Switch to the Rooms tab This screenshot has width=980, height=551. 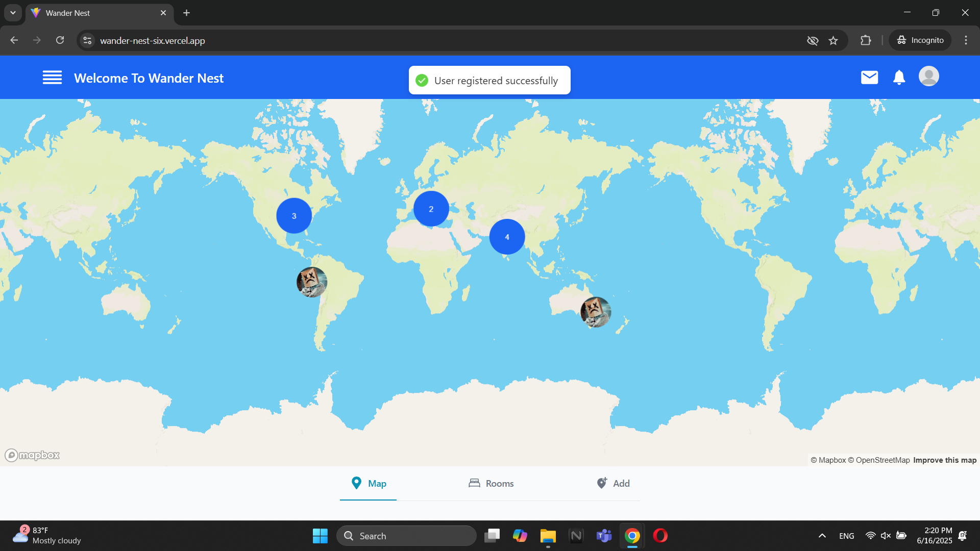tap(491, 483)
